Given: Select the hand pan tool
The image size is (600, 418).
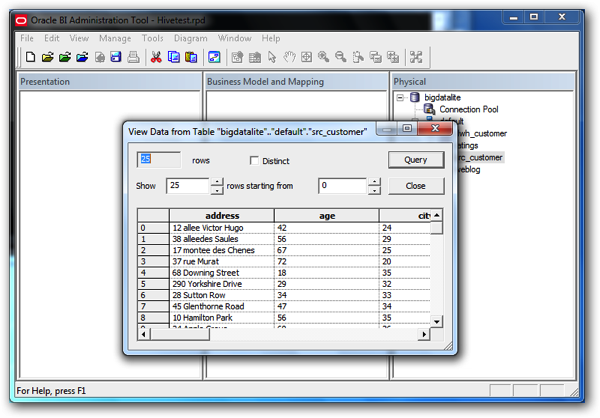Looking at the screenshot, I should [289, 57].
